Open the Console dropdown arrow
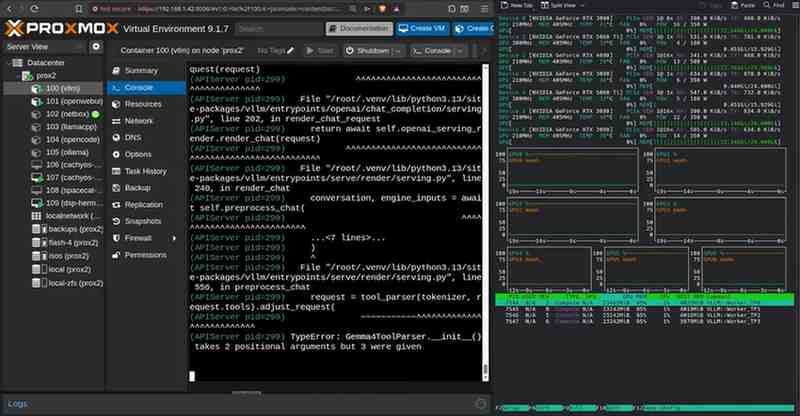The width and height of the screenshot is (800, 416). 460,51
